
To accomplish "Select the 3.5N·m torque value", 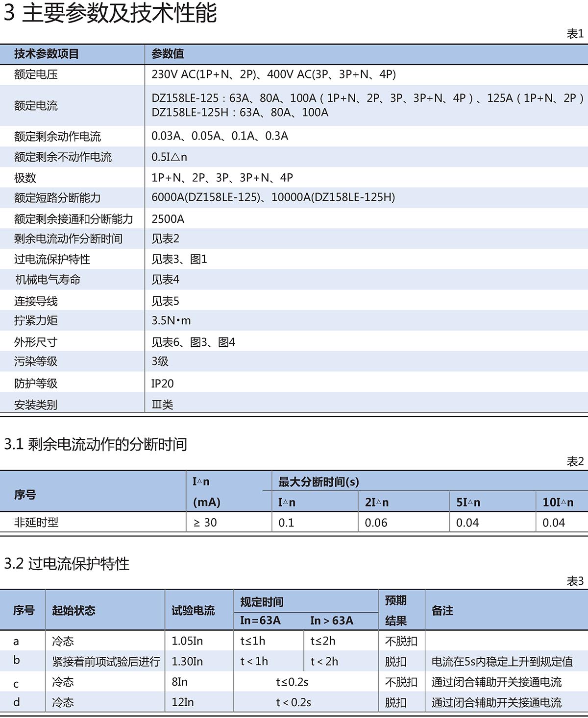I will point(171,321).
